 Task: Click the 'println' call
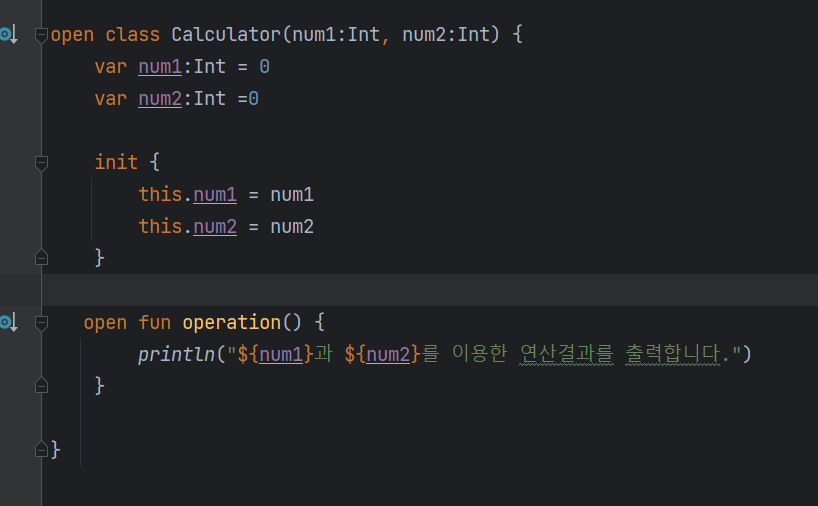point(176,355)
